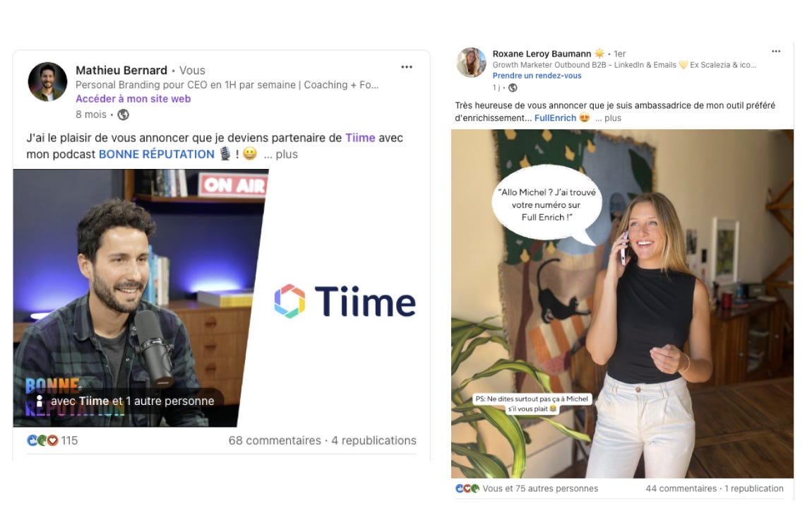Screen dimensions: 812x523
Task: Click reaction icons beside "Vous et 75 autres personnes"
Action: (467, 488)
